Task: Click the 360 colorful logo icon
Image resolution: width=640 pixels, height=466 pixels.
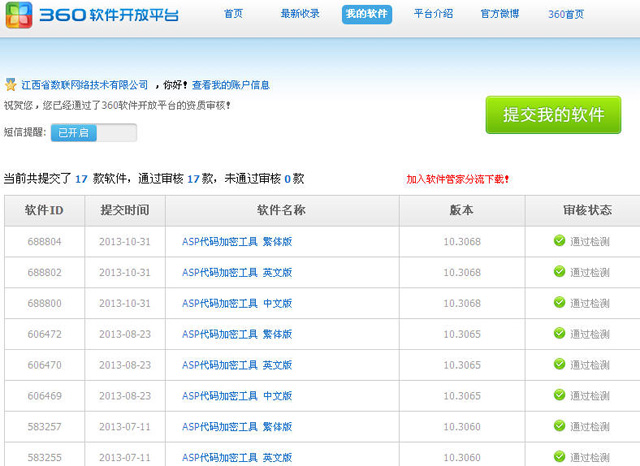Action: [x=19, y=15]
